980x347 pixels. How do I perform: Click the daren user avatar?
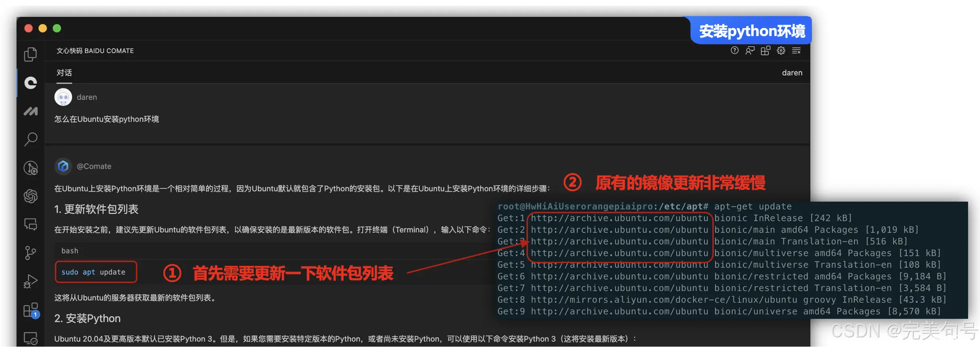pyautogui.click(x=63, y=97)
